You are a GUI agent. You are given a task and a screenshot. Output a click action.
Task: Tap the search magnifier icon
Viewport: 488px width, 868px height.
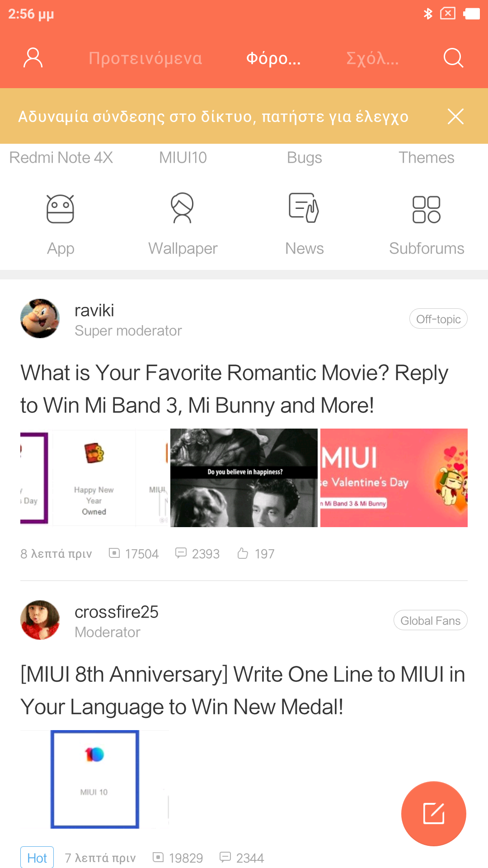point(453,58)
